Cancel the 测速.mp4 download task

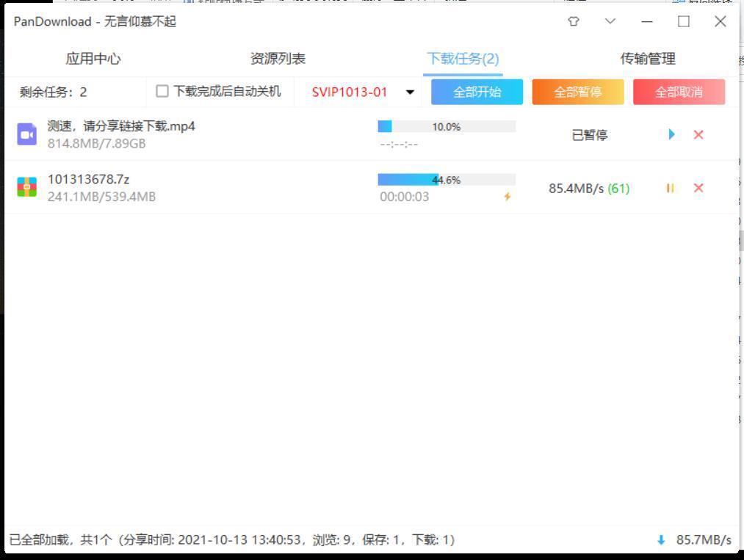(x=698, y=134)
